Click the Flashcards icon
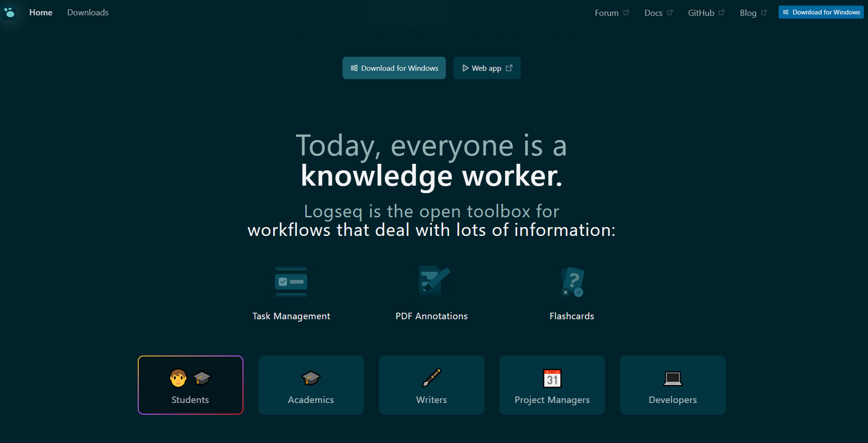868x443 pixels. [572, 282]
